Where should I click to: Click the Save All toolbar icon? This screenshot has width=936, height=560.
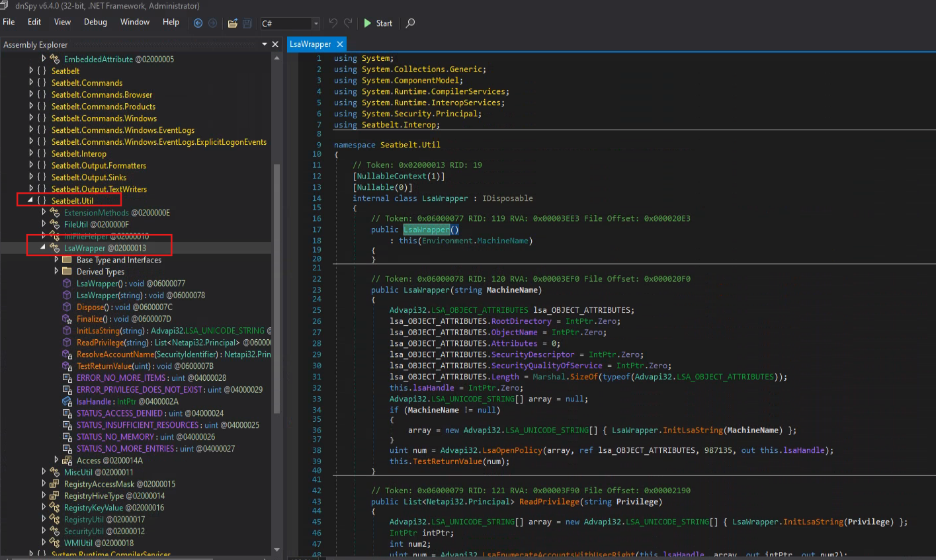[x=247, y=23]
